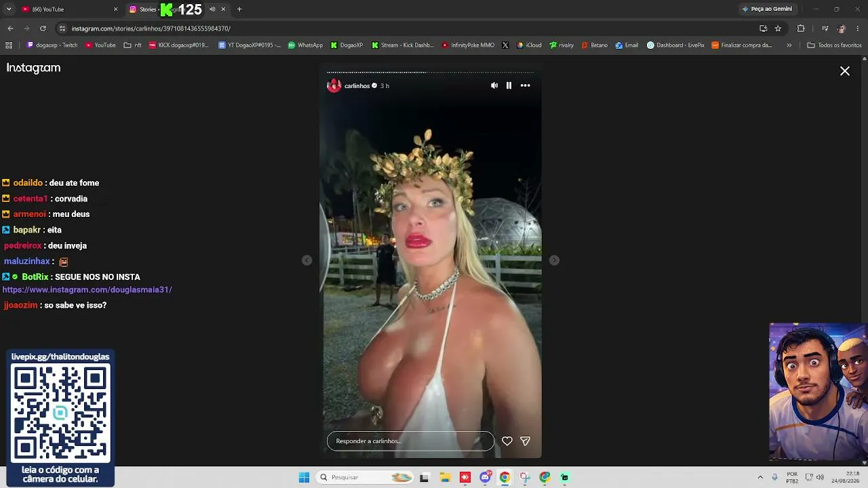The width and height of the screenshot is (868, 488).
Task: Open Discord from the taskbar
Action: [x=485, y=477]
